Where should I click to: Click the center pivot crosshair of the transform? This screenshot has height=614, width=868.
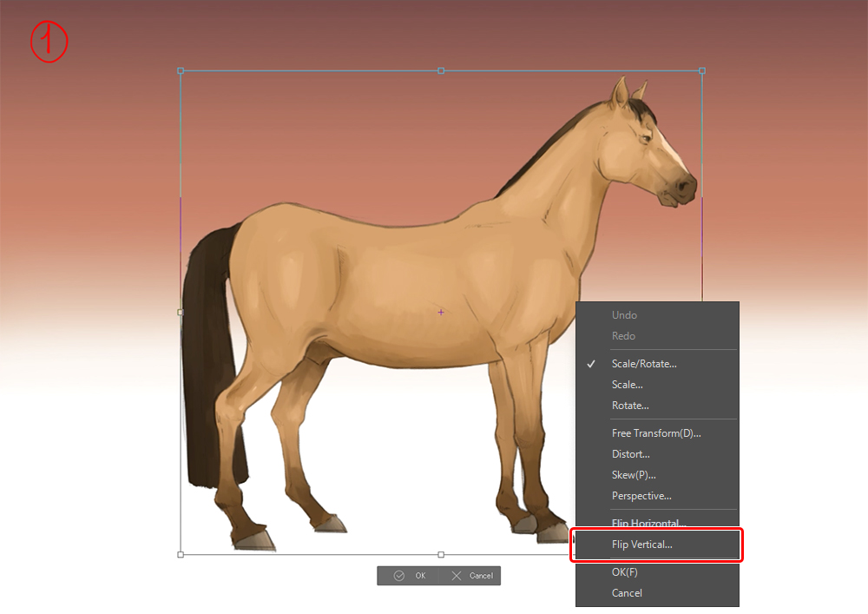click(441, 312)
